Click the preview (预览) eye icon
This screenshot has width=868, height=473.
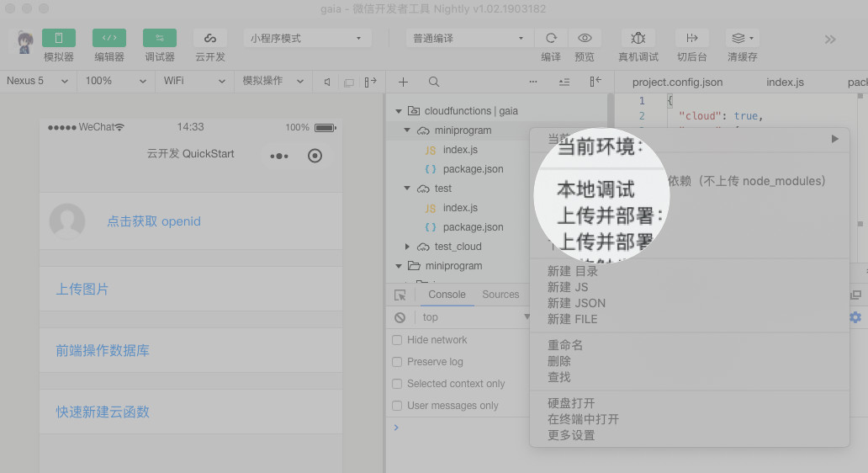click(x=585, y=38)
